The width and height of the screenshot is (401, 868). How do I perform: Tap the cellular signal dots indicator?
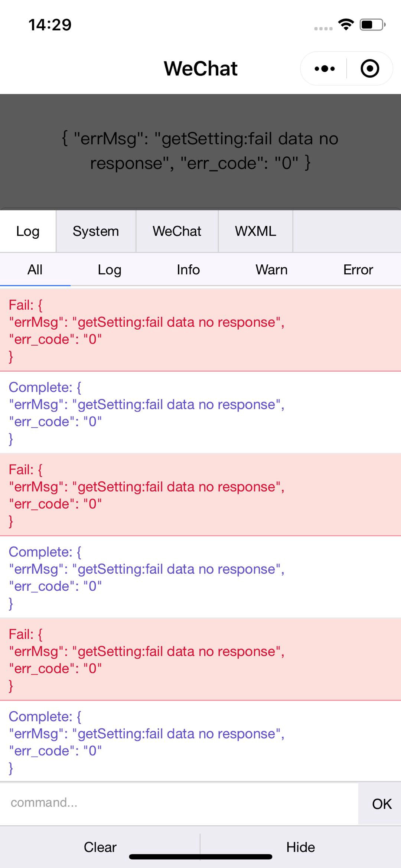(x=323, y=29)
